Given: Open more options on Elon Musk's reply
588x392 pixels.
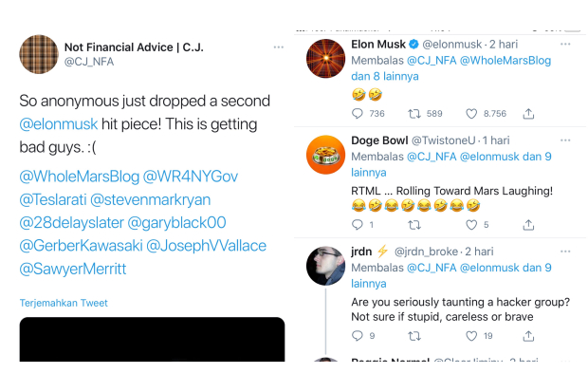Looking at the screenshot, I should pos(565,44).
